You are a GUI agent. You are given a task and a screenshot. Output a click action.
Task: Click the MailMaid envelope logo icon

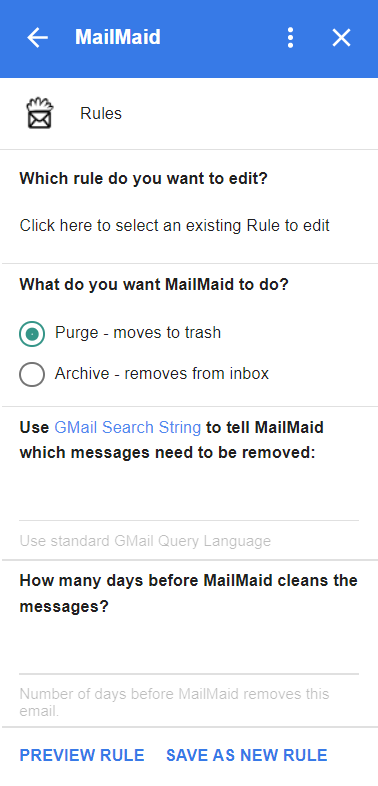(40, 113)
